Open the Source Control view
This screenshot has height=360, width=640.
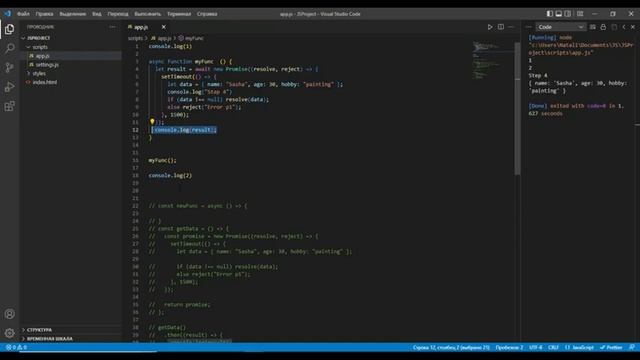click(9, 67)
